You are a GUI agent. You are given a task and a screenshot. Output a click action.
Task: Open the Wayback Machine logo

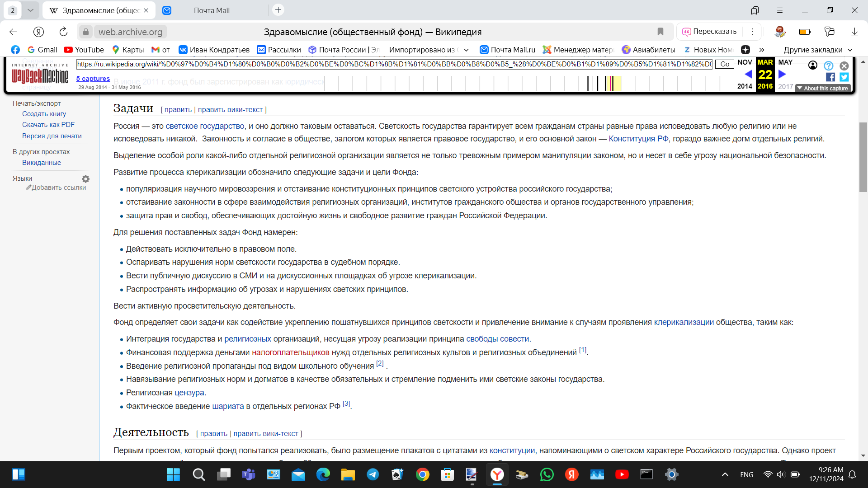40,75
